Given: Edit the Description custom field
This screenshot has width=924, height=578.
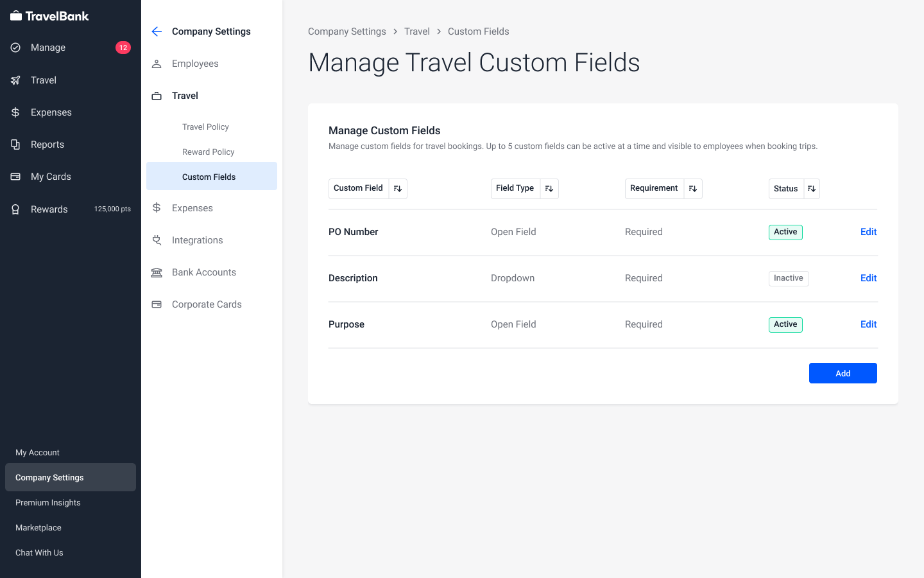Looking at the screenshot, I should [868, 278].
